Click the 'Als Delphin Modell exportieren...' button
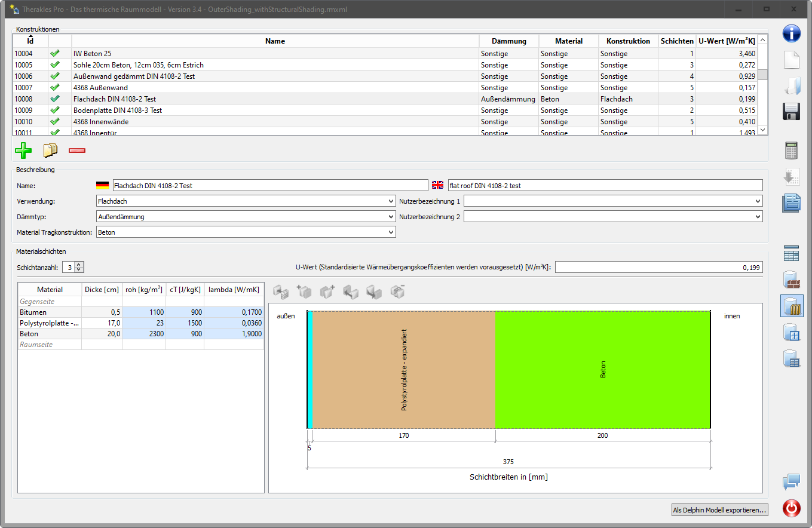 [x=719, y=510]
